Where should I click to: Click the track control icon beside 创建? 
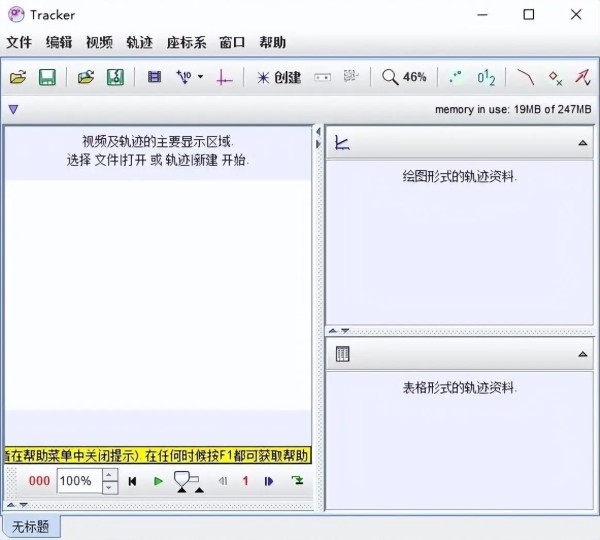coord(323,77)
